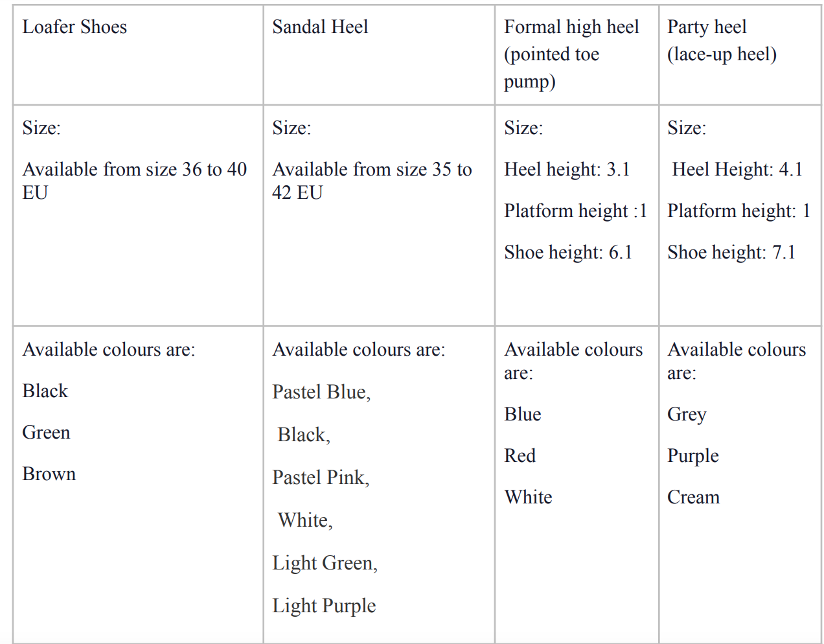Select Light Green colour text
824x644 pixels.
[325, 564]
